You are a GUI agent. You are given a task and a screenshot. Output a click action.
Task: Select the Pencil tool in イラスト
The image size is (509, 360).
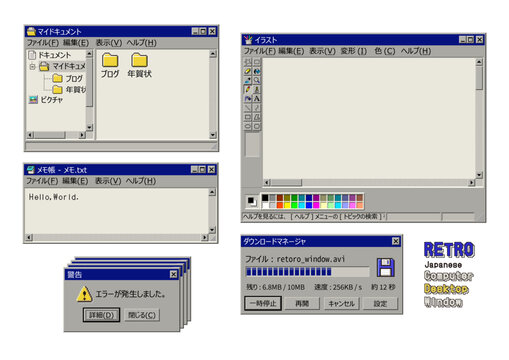(248, 90)
